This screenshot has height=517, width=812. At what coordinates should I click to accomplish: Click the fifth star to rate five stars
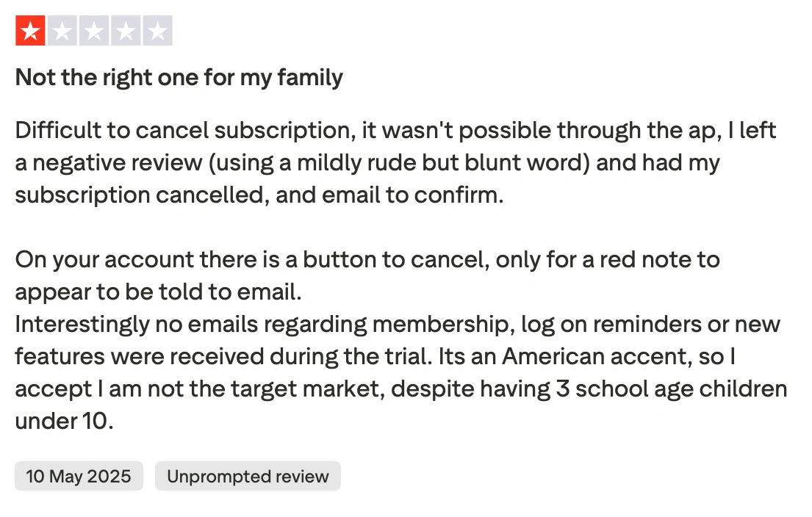coord(157,29)
